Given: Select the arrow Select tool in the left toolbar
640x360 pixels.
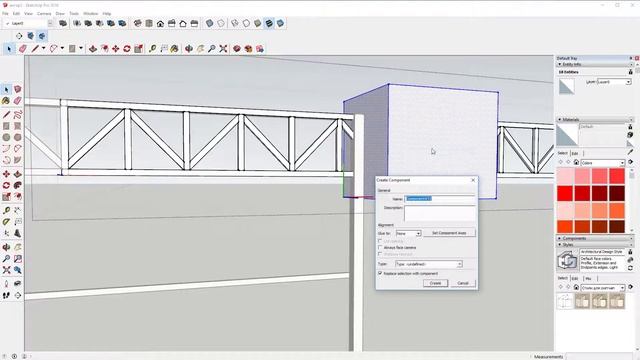Looking at the screenshot, I should 6,89.
